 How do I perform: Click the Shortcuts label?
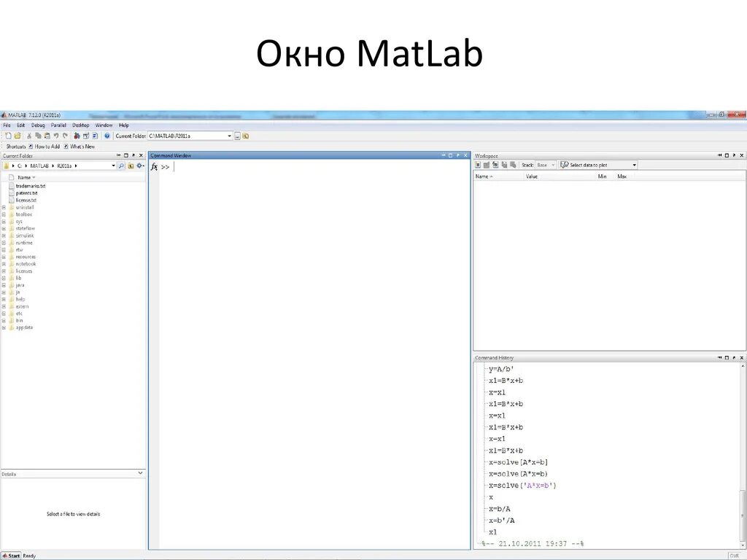tap(16, 147)
